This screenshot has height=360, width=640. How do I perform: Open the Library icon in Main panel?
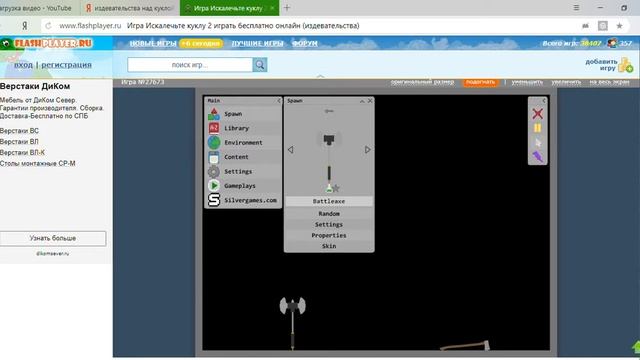[x=213, y=128]
